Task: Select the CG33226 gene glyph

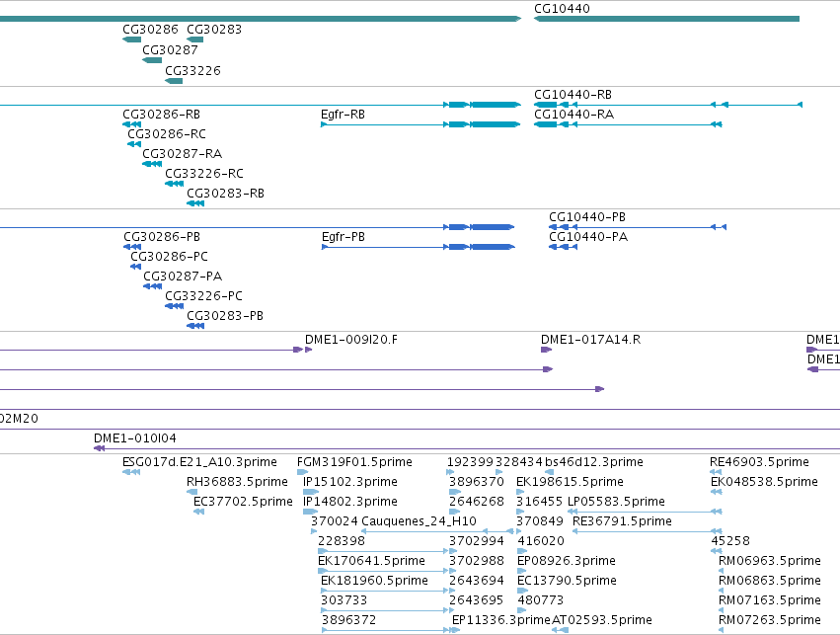Action: [174, 81]
